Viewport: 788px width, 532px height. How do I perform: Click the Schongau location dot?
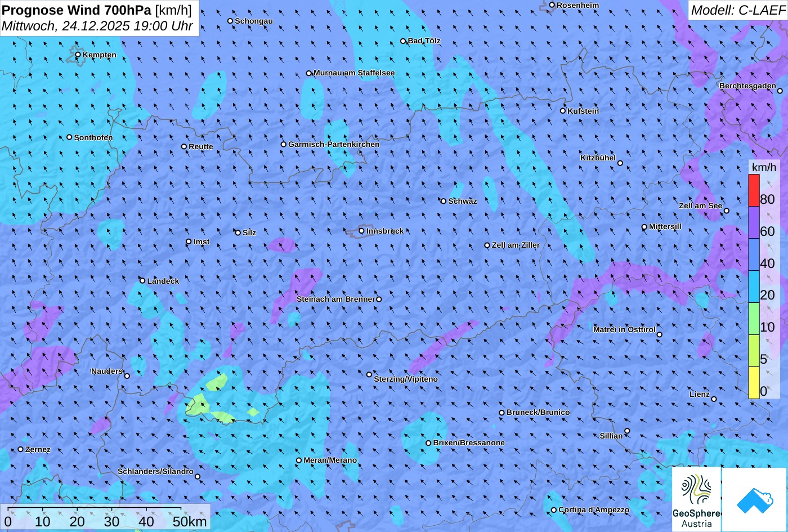coord(230,21)
